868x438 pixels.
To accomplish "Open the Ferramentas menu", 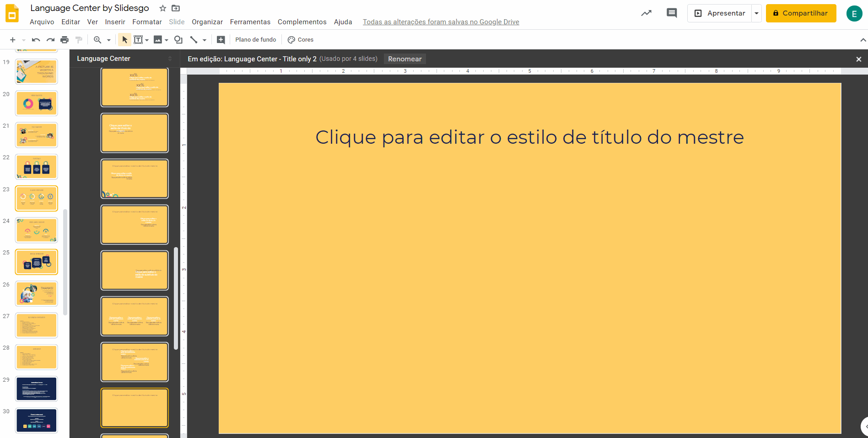I will point(250,22).
